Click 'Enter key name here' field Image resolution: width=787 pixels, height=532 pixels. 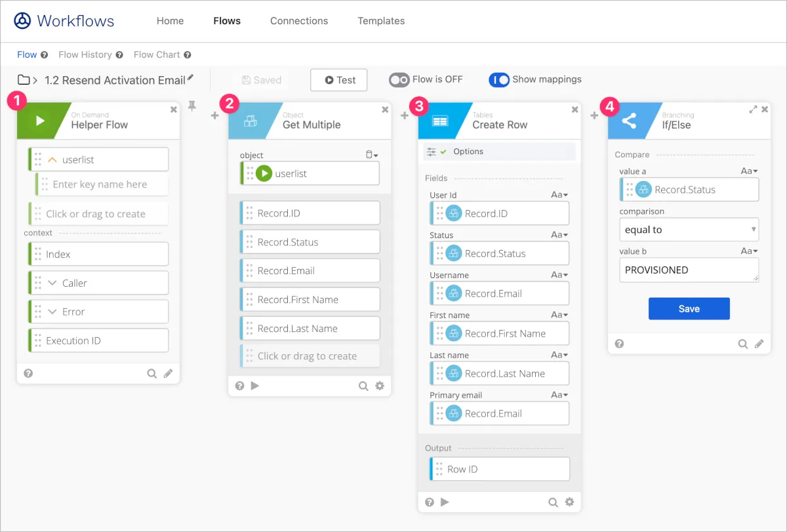(102, 184)
